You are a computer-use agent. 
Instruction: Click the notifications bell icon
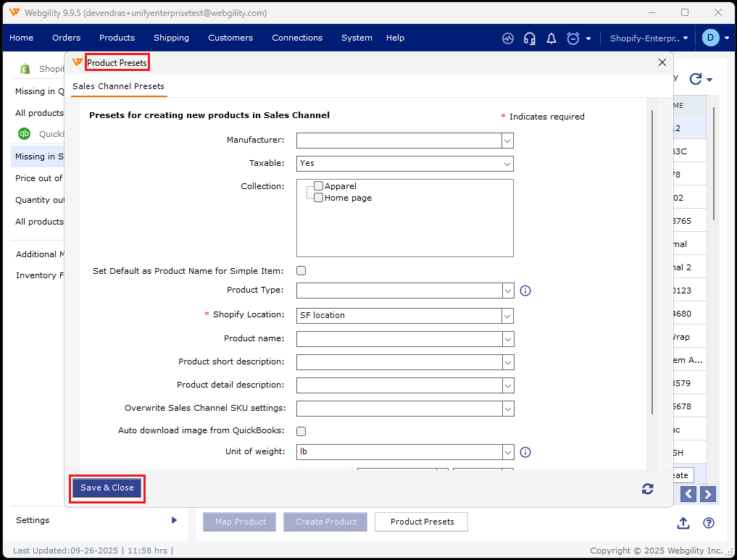click(x=551, y=38)
